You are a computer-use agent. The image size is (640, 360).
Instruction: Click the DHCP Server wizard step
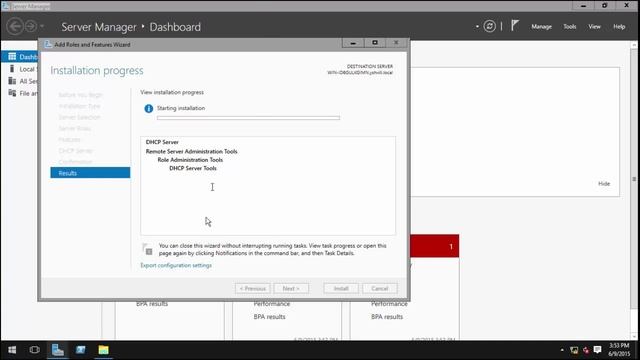pyautogui.click(x=76, y=151)
